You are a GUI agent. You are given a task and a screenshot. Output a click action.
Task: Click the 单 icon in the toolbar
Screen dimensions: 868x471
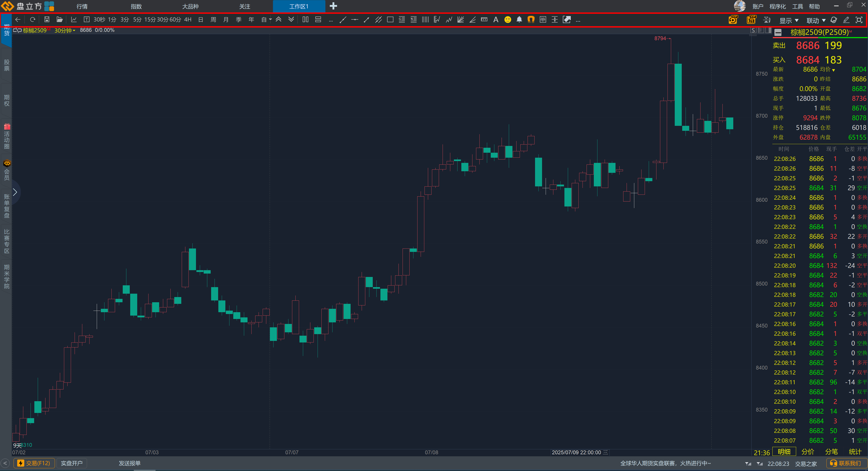pyautogui.click(x=543, y=20)
